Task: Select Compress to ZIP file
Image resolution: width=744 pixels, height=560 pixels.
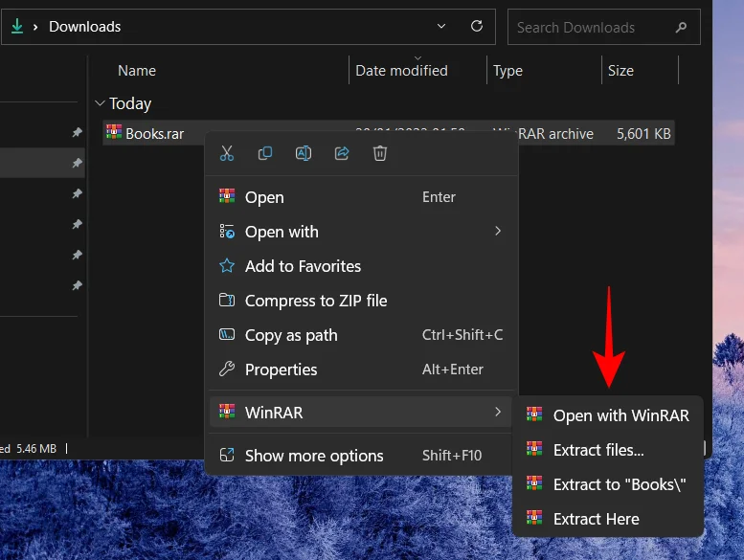Action: pyautogui.click(x=316, y=301)
